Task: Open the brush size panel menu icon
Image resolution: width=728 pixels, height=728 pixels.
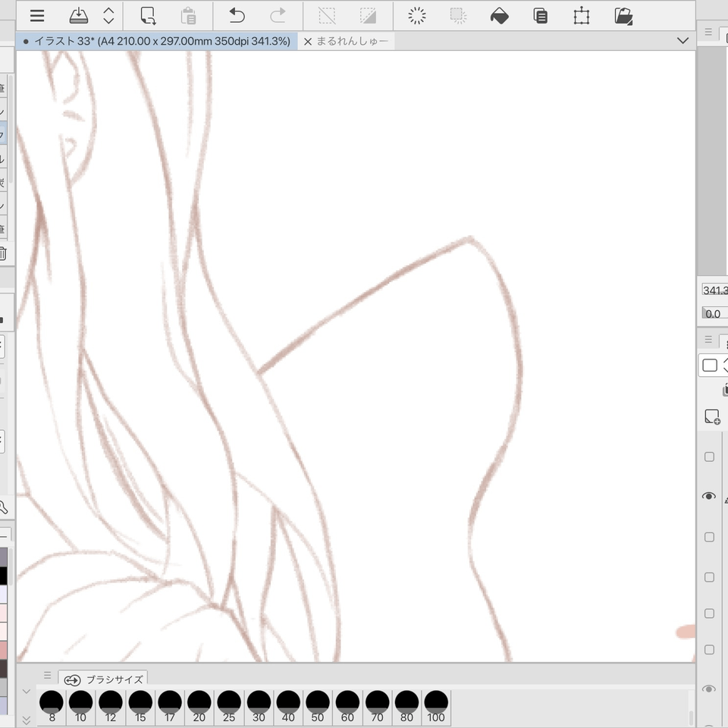Action: pyautogui.click(x=47, y=675)
